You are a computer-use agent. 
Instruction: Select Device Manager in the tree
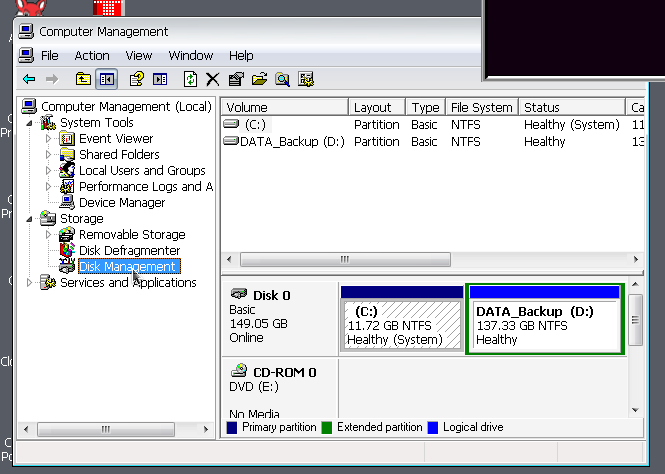[x=122, y=203]
